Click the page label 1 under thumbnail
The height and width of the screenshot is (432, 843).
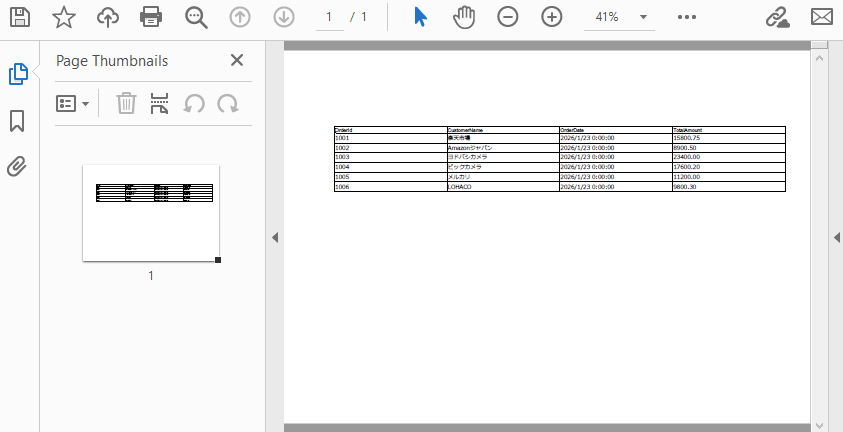coord(151,276)
